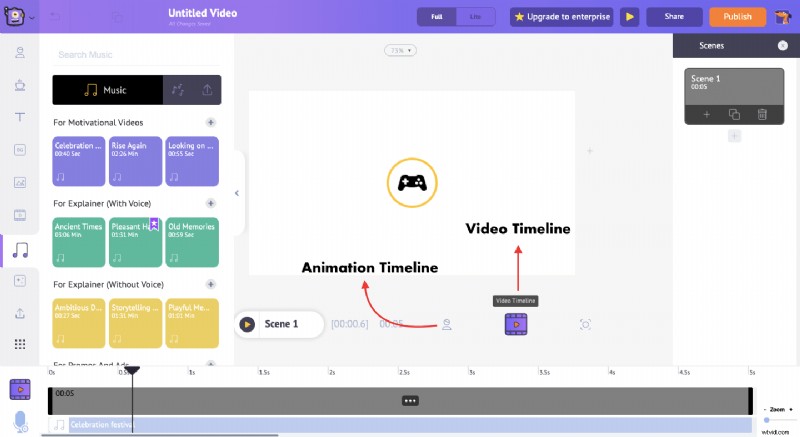Image resolution: width=800 pixels, height=437 pixels.
Task: Open the canvas zoom percentage dropdown
Action: pyautogui.click(x=401, y=50)
